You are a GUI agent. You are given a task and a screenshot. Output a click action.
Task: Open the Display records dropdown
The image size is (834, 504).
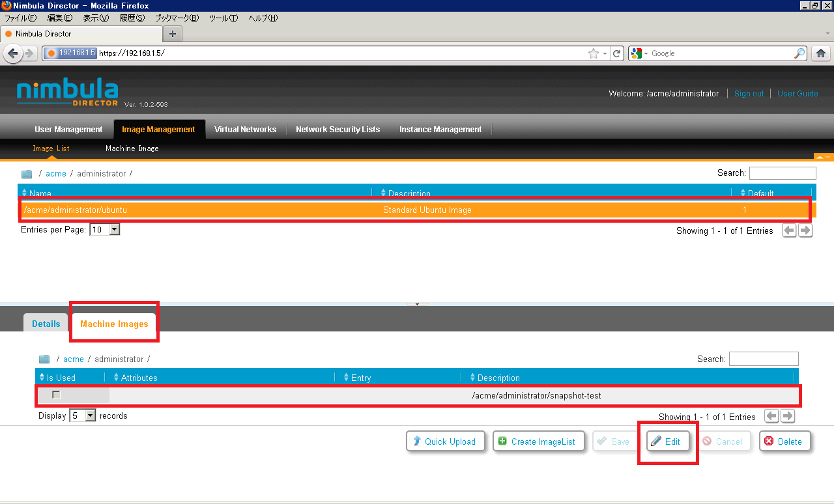83,415
